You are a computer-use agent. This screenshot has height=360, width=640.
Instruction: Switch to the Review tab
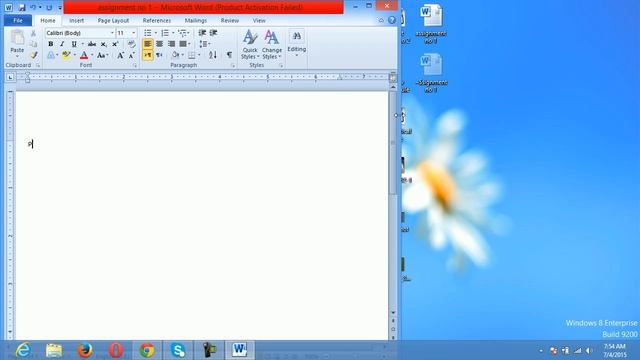point(230,20)
